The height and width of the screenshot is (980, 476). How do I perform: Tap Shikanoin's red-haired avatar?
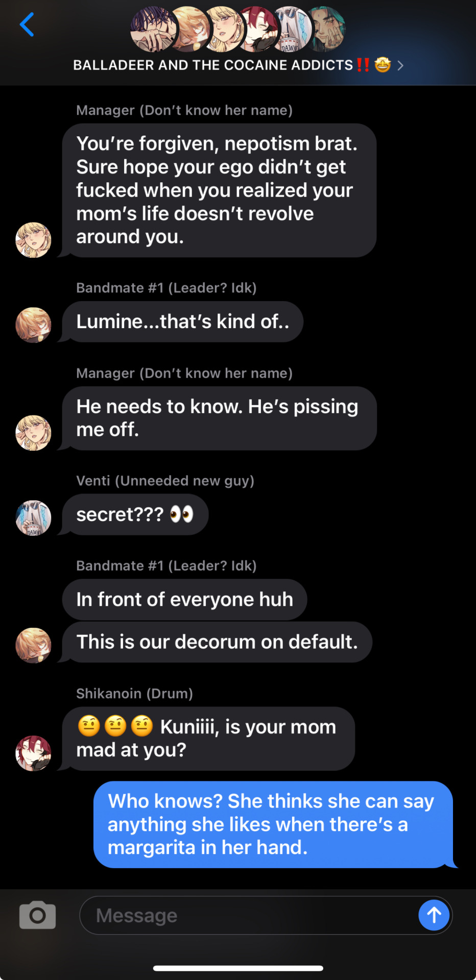point(33,753)
